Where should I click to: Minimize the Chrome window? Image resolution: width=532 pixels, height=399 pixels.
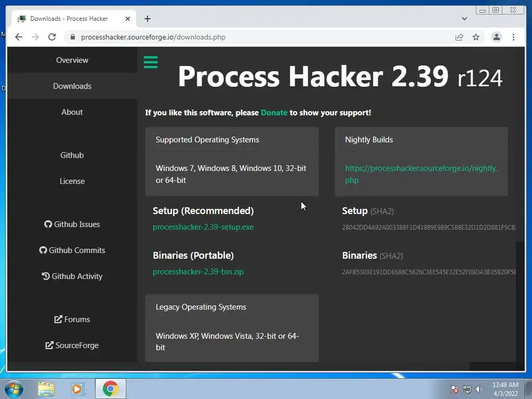pyautogui.click(x=483, y=10)
